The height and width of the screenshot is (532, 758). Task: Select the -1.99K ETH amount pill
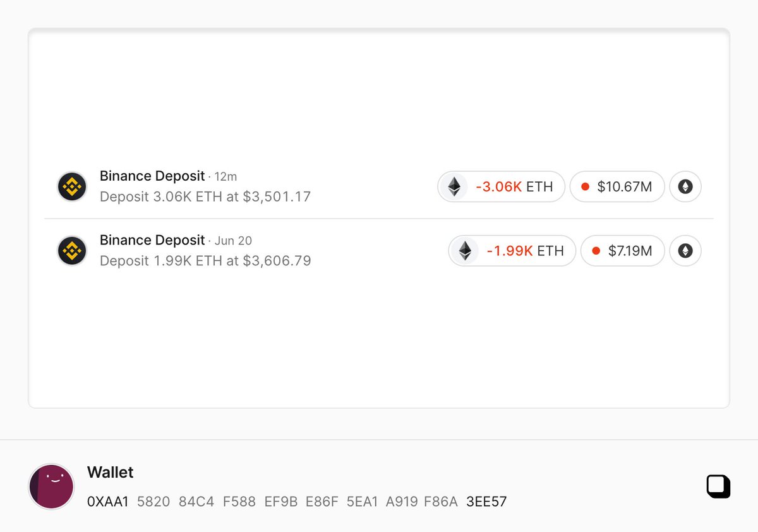pyautogui.click(x=512, y=251)
